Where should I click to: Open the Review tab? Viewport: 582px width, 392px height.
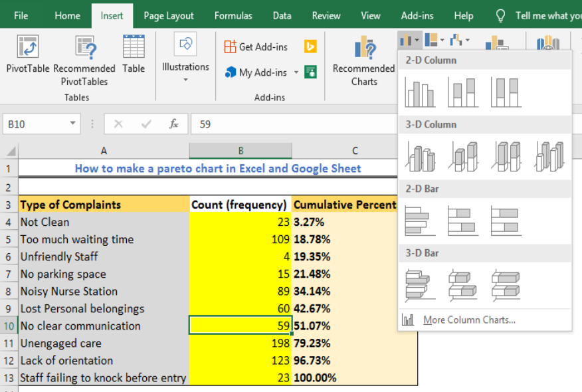click(x=326, y=15)
